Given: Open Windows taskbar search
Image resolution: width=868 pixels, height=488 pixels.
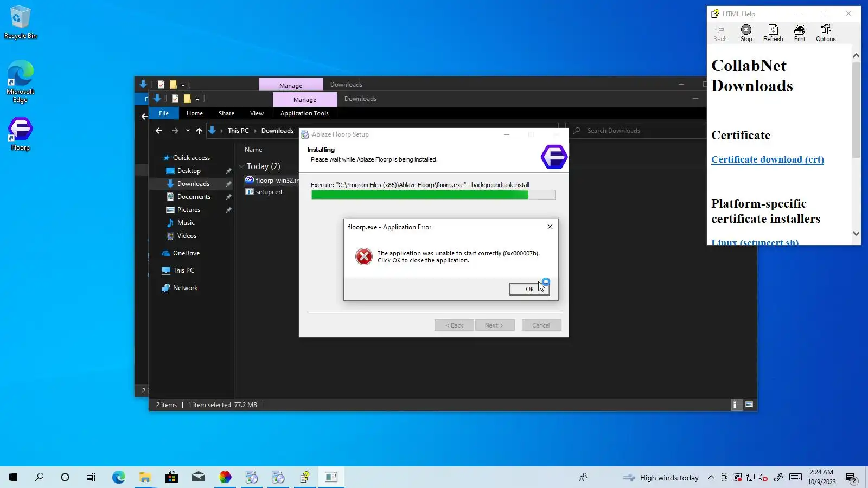Looking at the screenshot, I should [x=39, y=477].
